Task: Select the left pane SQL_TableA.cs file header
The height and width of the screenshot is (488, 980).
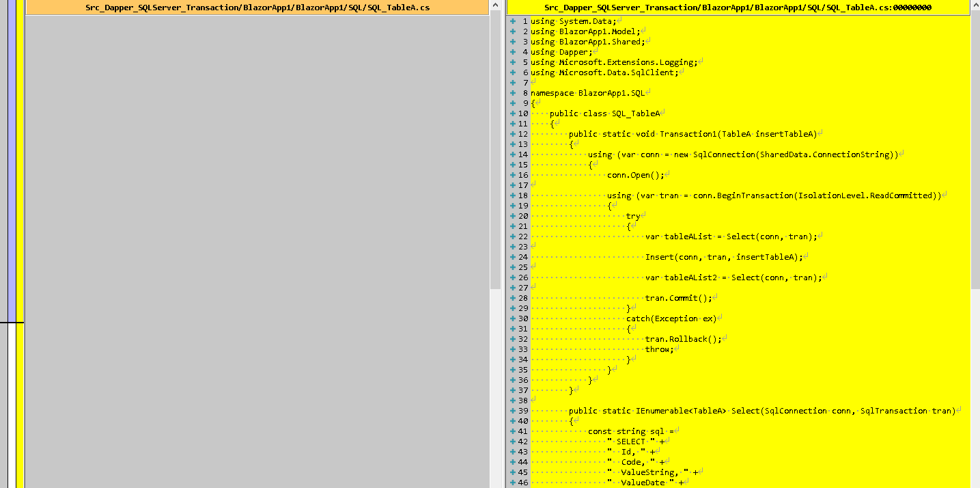Action: (x=257, y=8)
